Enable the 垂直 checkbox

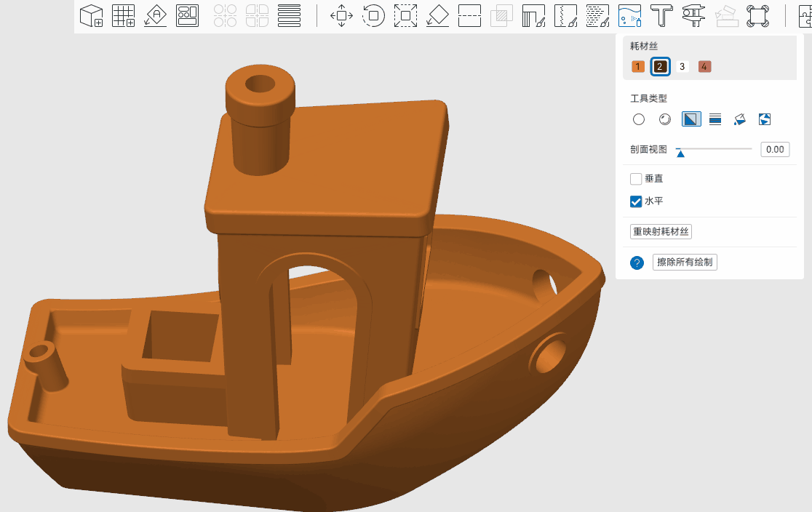click(636, 179)
